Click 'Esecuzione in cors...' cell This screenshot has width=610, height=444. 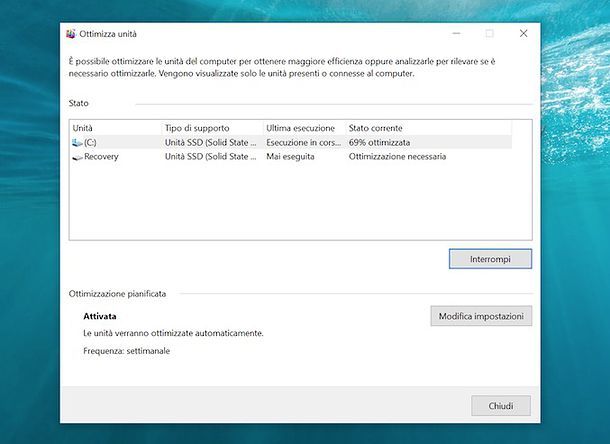(x=303, y=142)
